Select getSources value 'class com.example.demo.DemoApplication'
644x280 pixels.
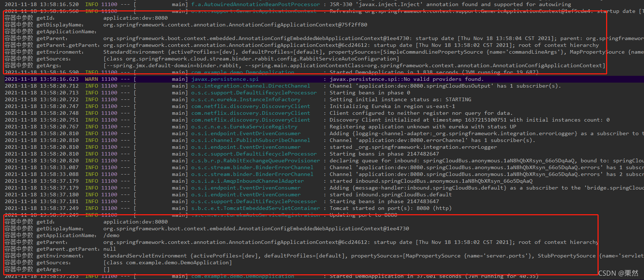167,262
